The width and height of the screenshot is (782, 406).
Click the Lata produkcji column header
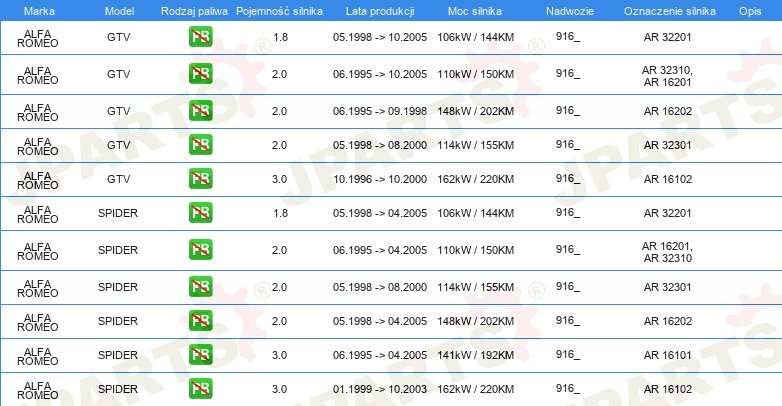tap(380, 11)
